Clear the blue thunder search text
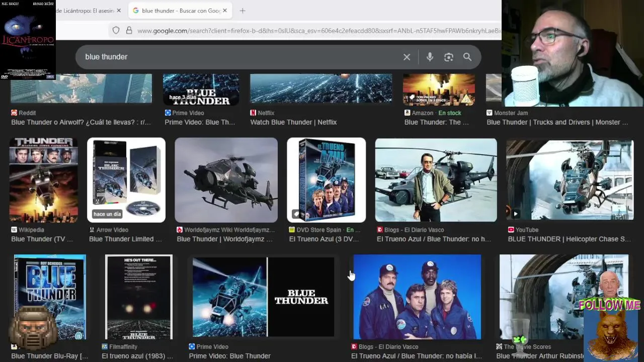The image size is (644, 362). (x=407, y=57)
